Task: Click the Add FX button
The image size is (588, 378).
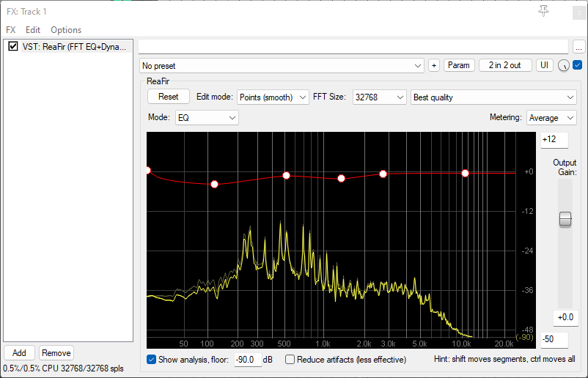Action: (19, 353)
